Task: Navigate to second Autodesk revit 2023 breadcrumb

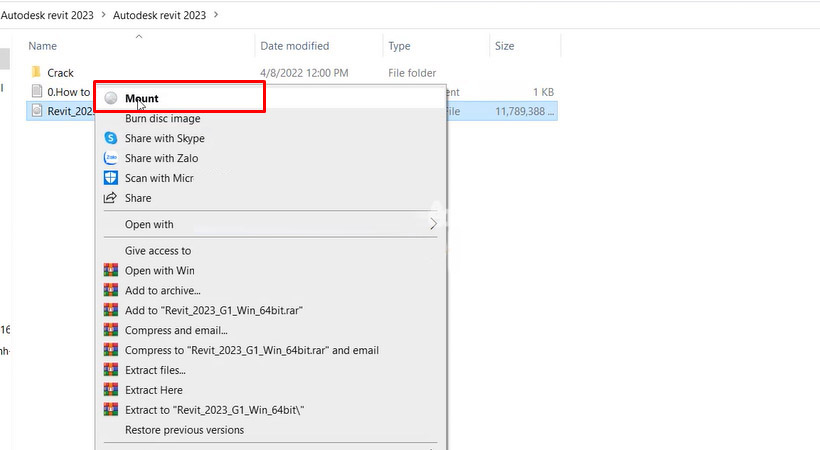Action: pyautogui.click(x=160, y=15)
